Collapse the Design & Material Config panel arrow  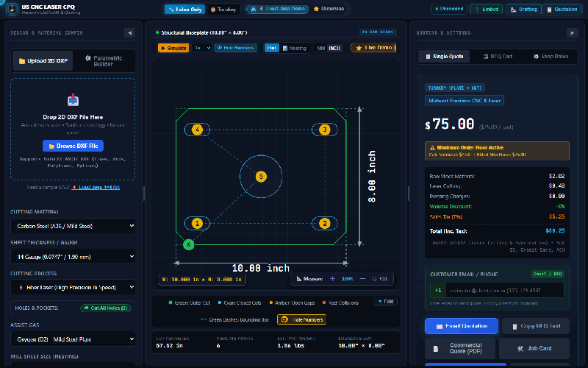pos(129,32)
